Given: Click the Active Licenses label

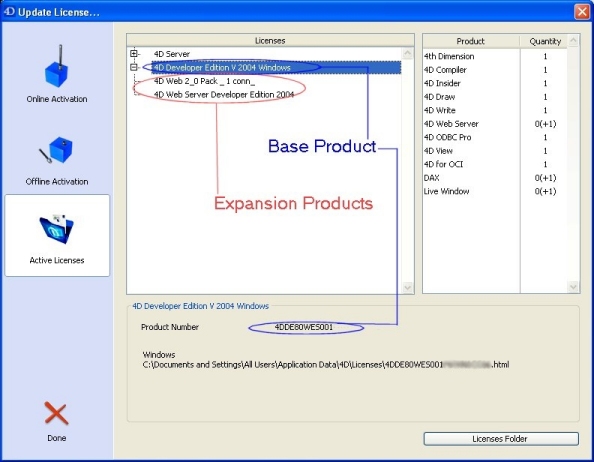Looking at the screenshot, I should [57, 261].
